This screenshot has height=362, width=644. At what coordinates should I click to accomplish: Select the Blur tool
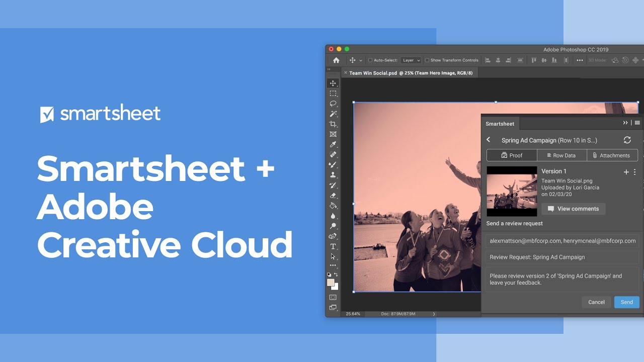[333, 216]
